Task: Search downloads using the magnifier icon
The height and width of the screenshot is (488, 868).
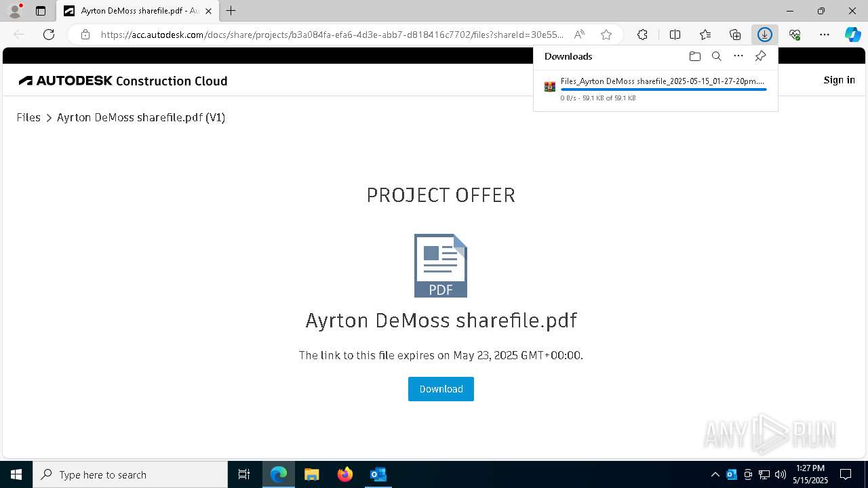Action: 716,56
